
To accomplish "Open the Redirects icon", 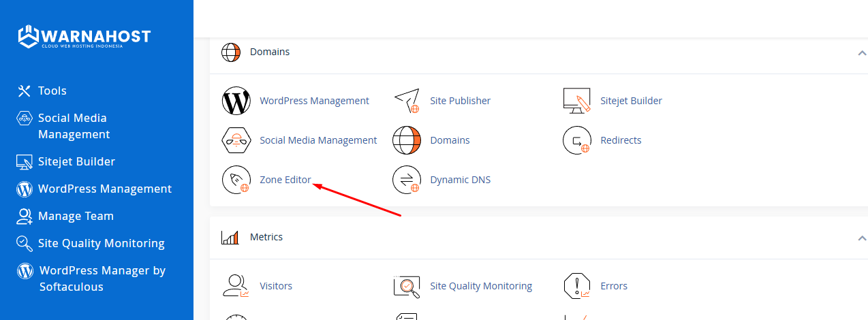I will 576,140.
